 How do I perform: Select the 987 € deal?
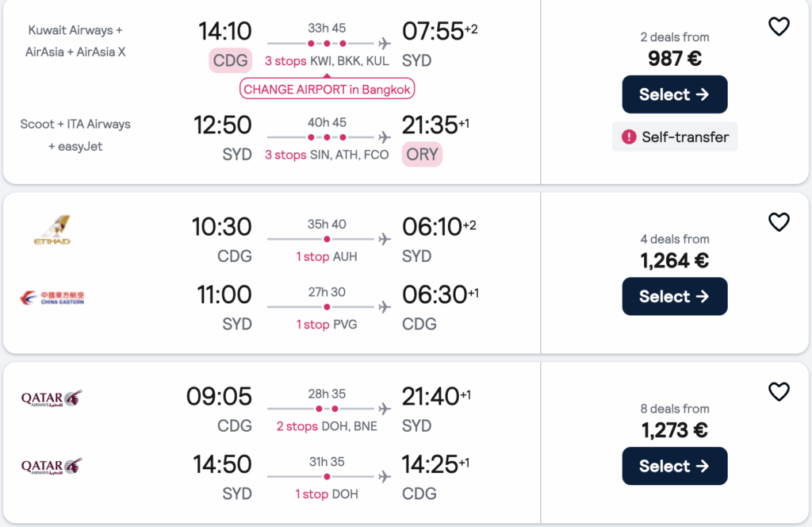(x=674, y=94)
